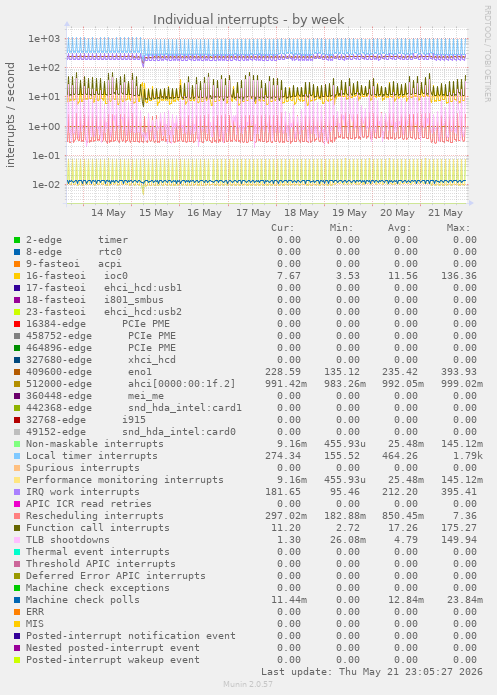The height and width of the screenshot is (695, 497).
Task: Click the graph title 'Individual interrupts - by week'
Action: pyautogui.click(x=248, y=20)
